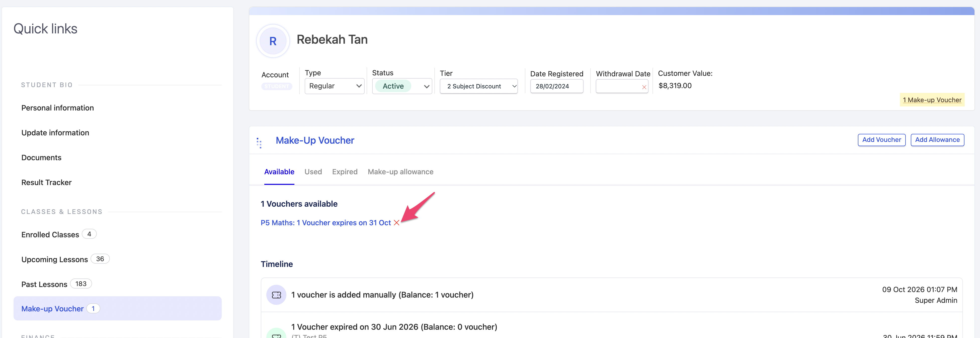This screenshot has width=980, height=338.
Task: Click the R avatar for Rebekah Tan
Action: pyautogui.click(x=273, y=41)
